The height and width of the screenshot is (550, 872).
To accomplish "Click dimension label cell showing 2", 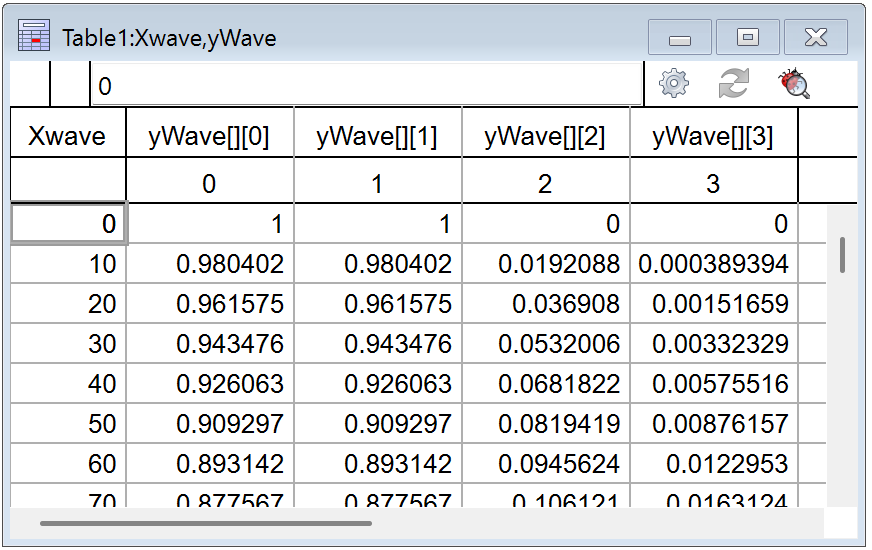I will tap(545, 184).
